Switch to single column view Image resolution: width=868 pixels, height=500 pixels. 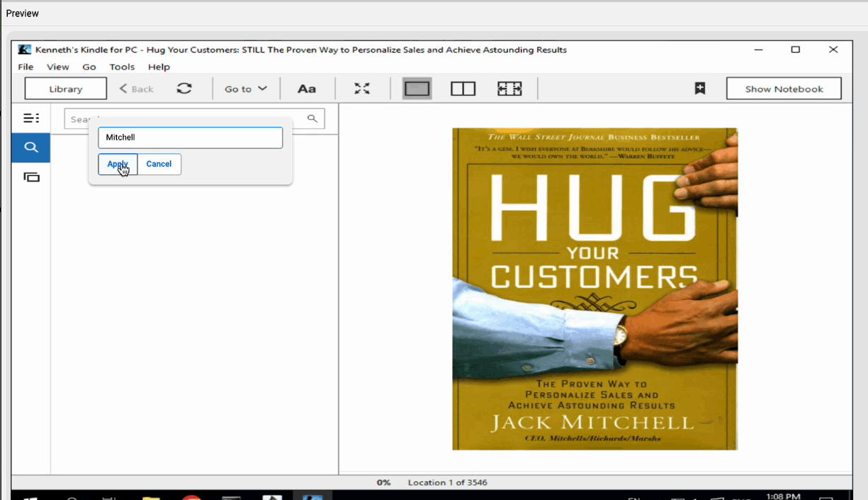pos(417,89)
